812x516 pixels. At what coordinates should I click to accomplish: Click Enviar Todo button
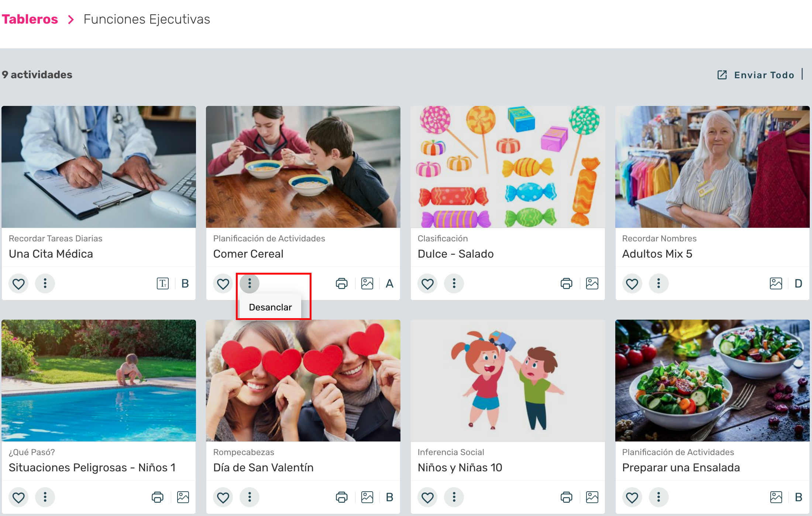[757, 75]
